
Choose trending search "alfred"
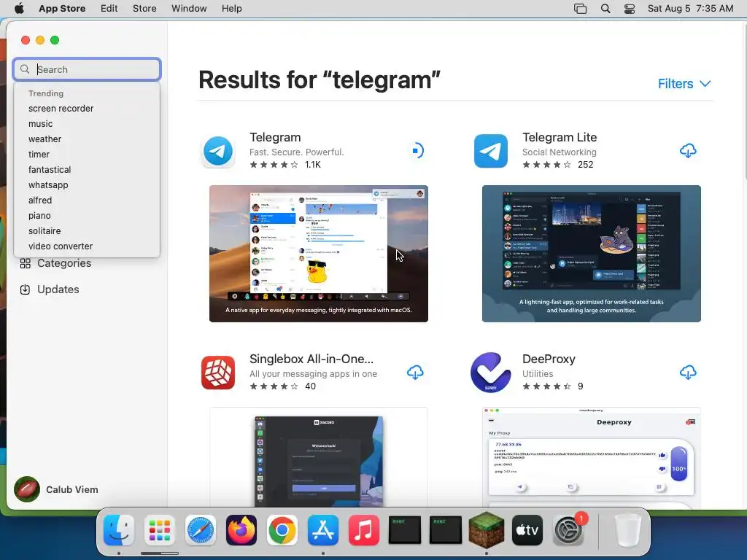pos(40,201)
